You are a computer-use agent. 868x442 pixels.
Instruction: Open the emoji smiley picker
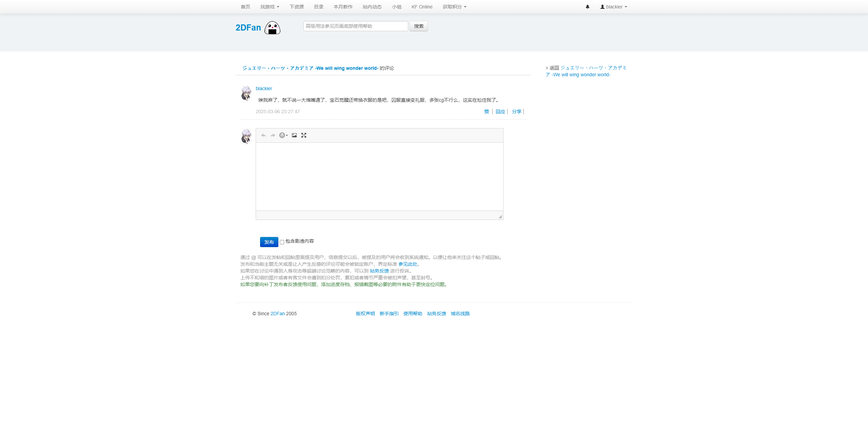click(x=283, y=135)
